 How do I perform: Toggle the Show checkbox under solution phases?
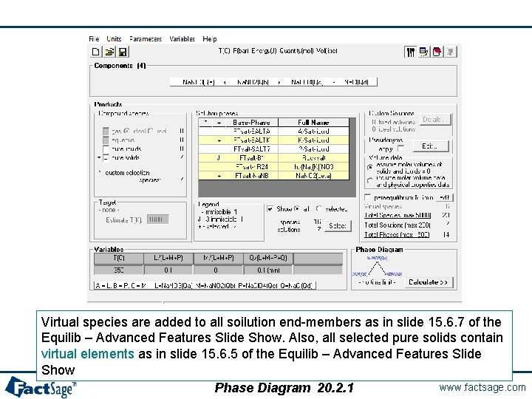(x=270, y=208)
